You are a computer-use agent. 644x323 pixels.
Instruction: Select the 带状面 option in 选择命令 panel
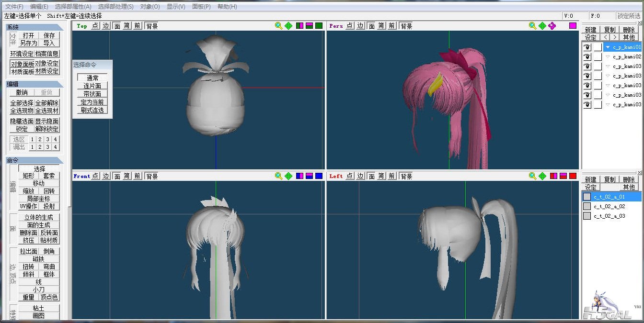click(x=92, y=94)
